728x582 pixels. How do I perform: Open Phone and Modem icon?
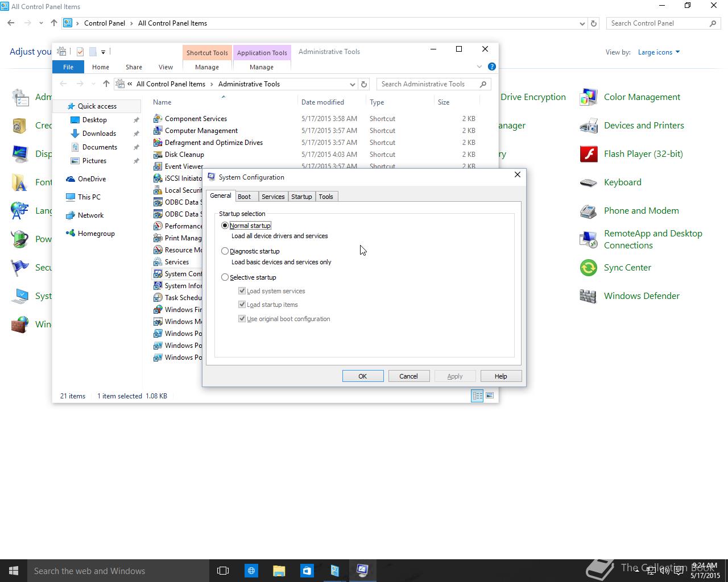coord(588,211)
